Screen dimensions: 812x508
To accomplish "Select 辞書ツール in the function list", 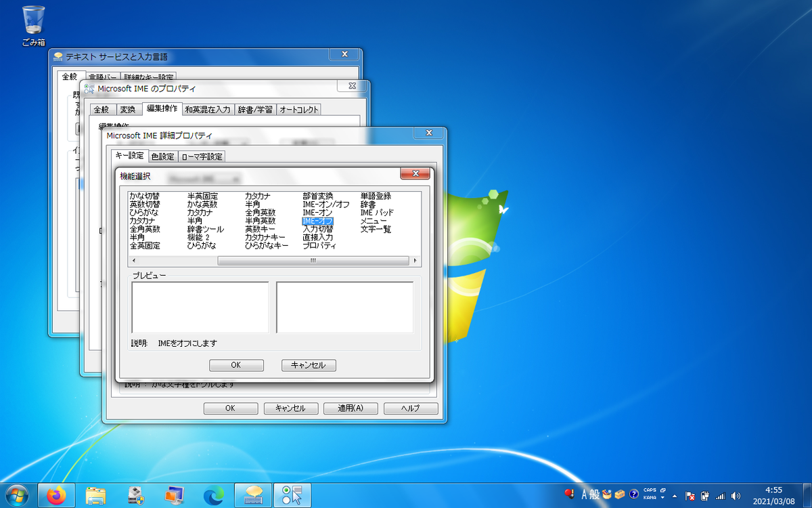I will (205, 230).
